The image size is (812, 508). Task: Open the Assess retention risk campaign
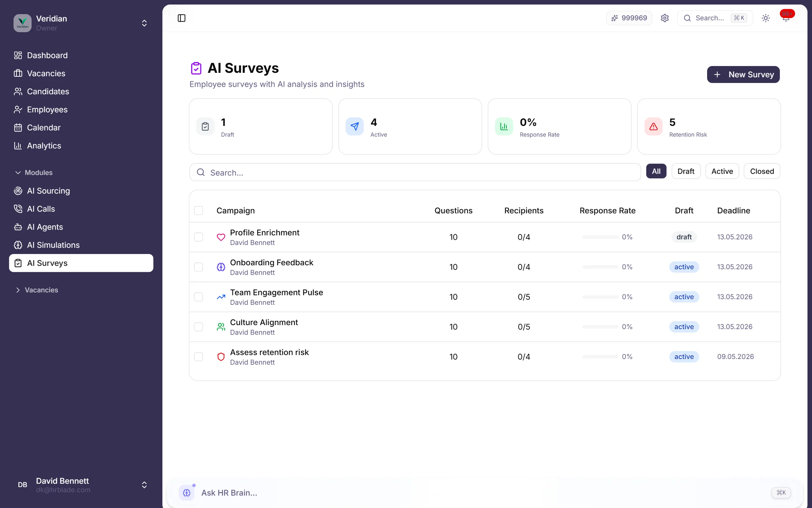[269, 352]
